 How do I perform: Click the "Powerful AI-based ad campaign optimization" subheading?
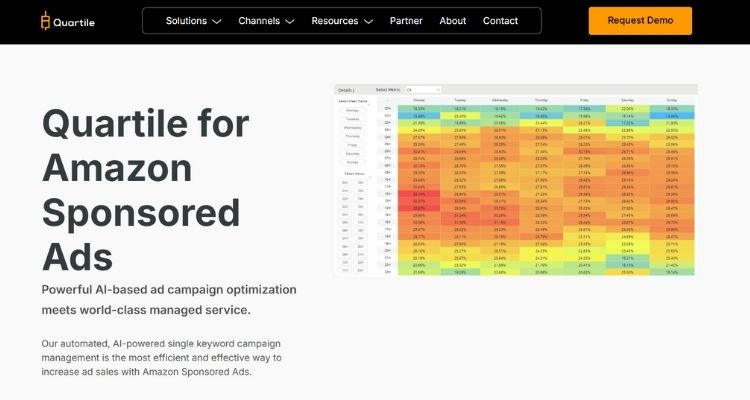coord(169,300)
